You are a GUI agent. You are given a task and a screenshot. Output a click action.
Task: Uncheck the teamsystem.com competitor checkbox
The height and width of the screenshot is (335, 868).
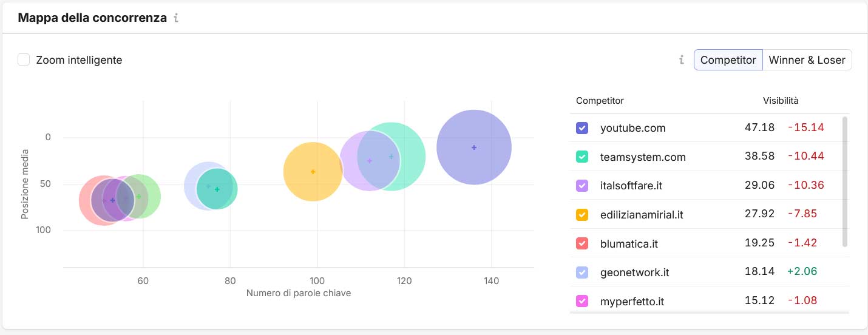(x=581, y=157)
